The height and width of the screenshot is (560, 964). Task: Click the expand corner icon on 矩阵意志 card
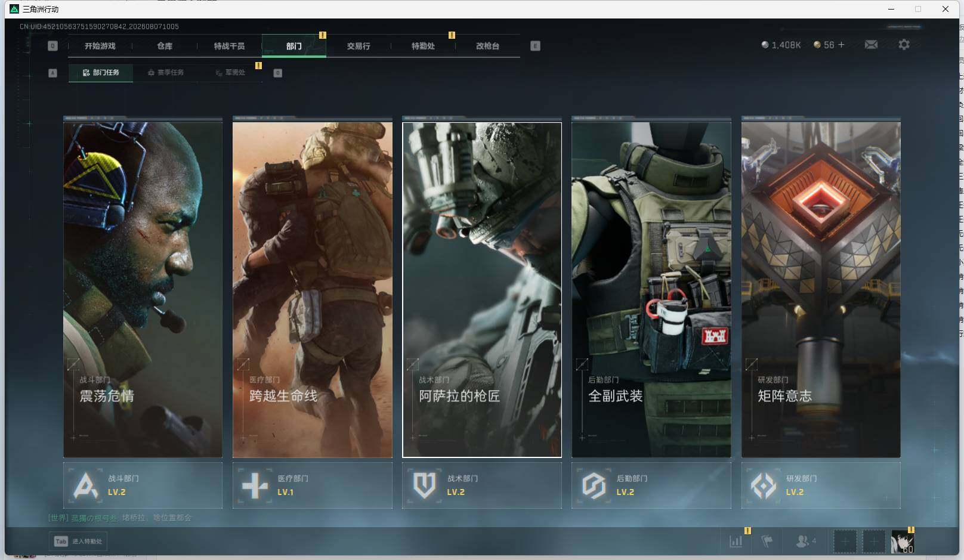point(751,364)
